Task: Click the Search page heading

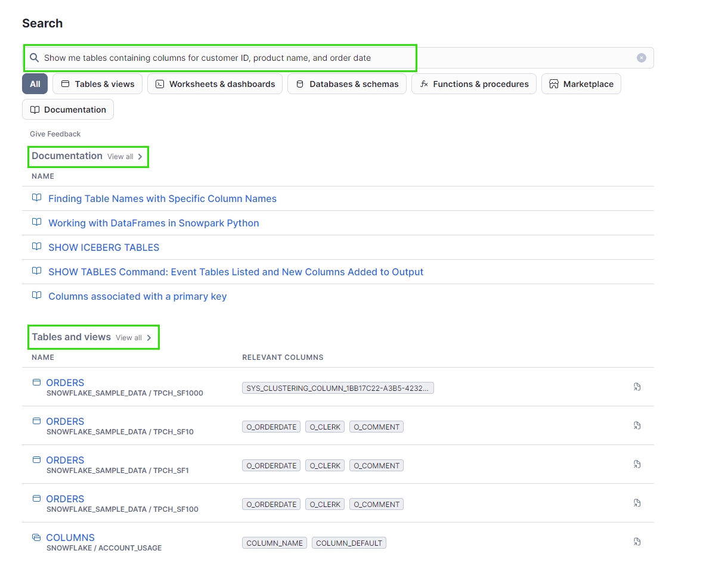Action: (x=42, y=23)
